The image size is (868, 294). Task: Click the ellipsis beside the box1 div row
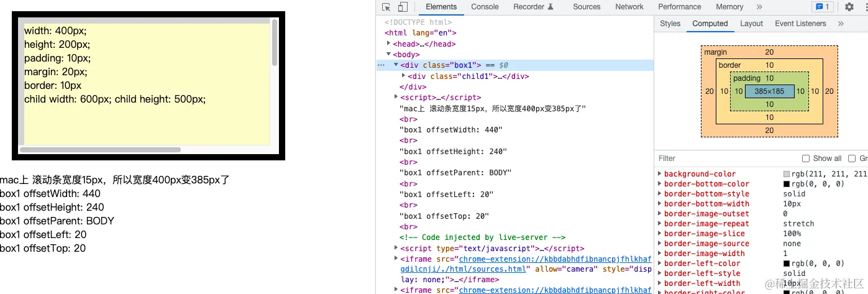coord(381,65)
